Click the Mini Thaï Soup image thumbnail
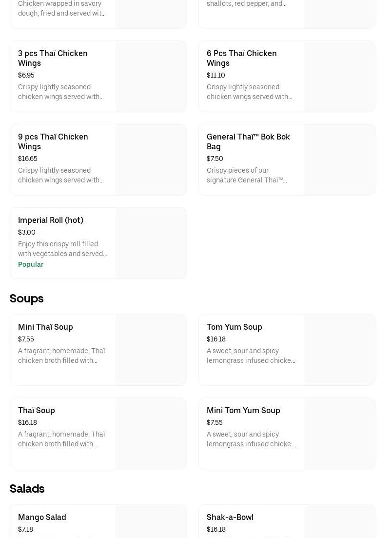Screen dimensions: 392x538 click(x=151, y=350)
